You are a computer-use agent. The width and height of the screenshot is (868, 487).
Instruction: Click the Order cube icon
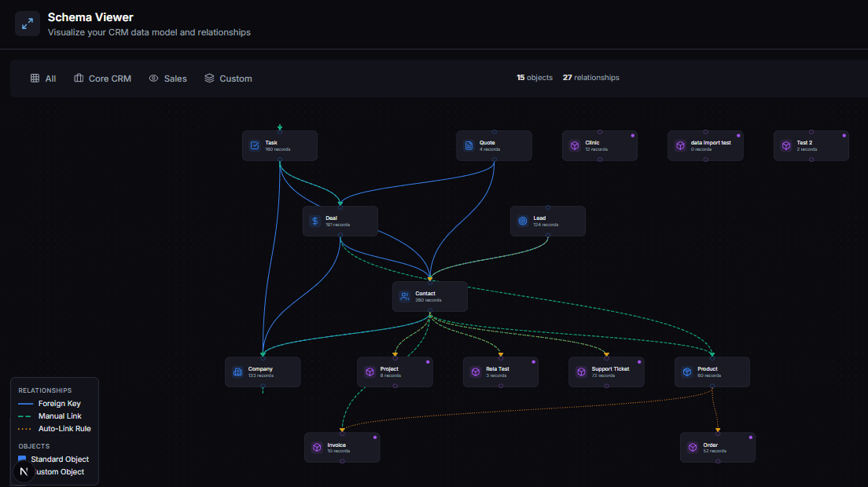(x=693, y=446)
